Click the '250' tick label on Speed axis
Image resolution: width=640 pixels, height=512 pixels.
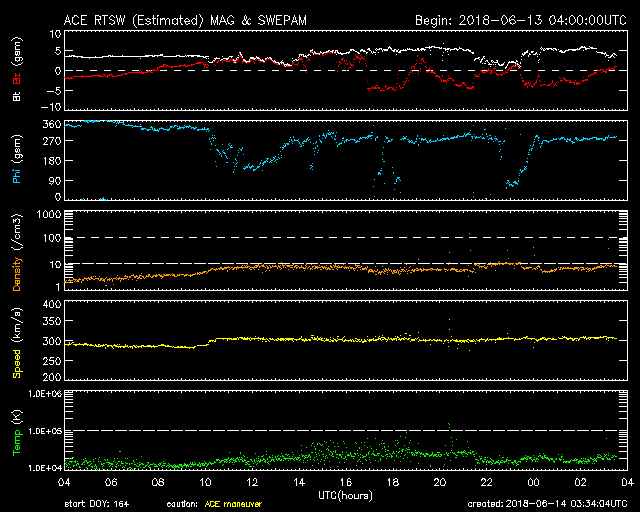[x=51, y=361]
